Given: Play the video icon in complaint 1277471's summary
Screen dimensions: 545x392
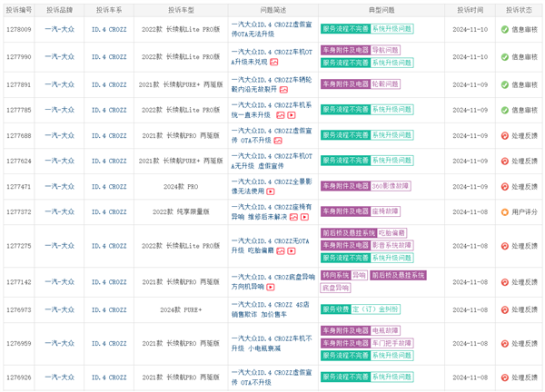Looking at the screenshot, I should [x=272, y=191].
